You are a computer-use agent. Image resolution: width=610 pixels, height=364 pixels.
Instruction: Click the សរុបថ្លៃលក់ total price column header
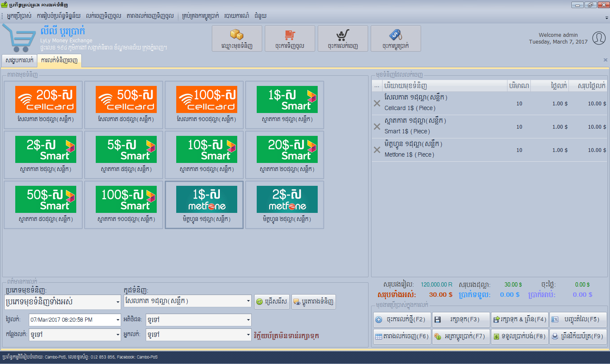588,86
